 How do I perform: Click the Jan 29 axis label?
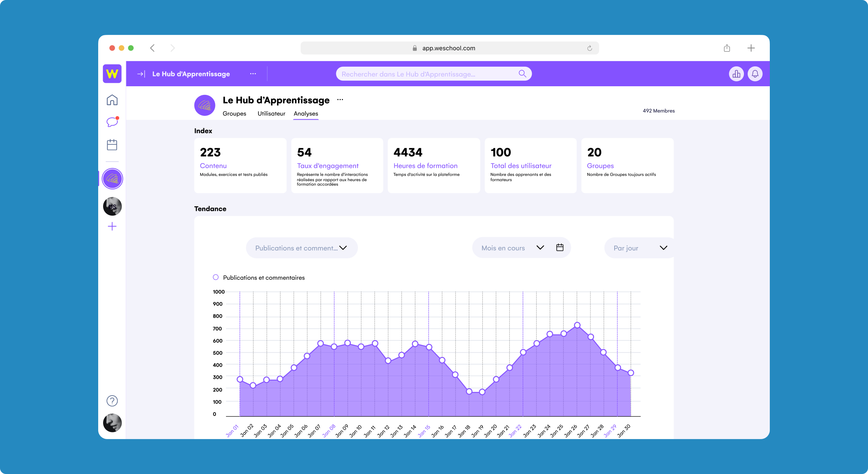tap(610, 431)
